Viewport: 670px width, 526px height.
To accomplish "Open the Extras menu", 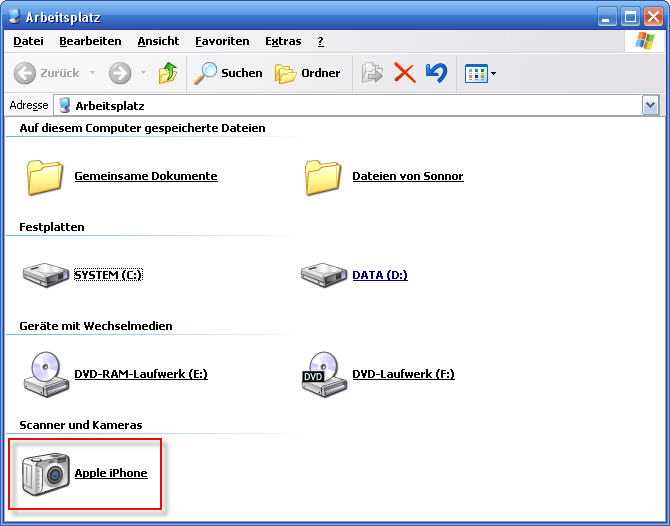I will (x=283, y=41).
